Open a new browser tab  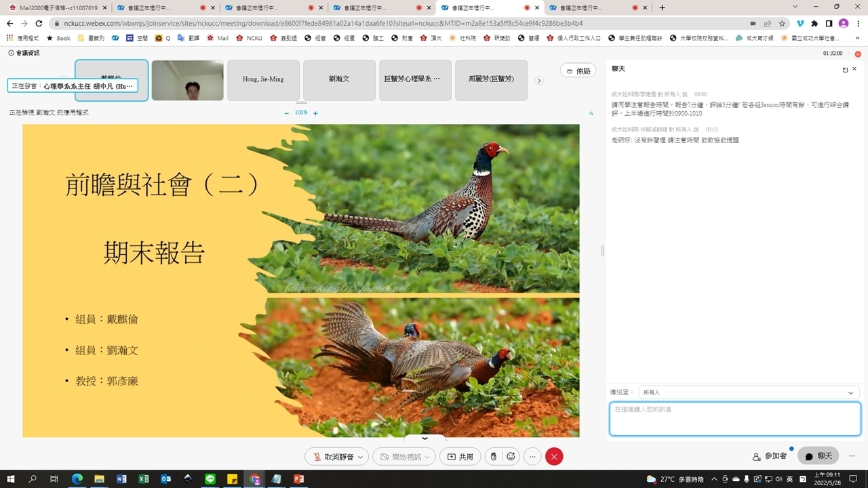[x=663, y=7]
